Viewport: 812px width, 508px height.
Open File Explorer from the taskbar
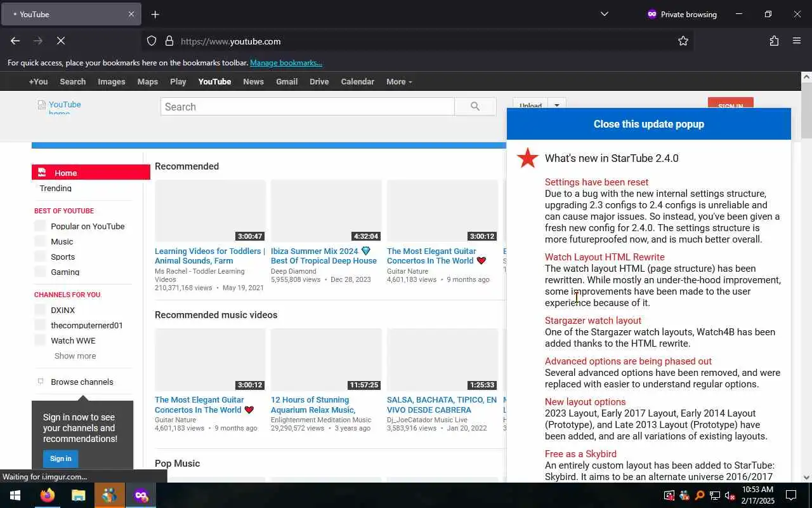click(78, 495)
